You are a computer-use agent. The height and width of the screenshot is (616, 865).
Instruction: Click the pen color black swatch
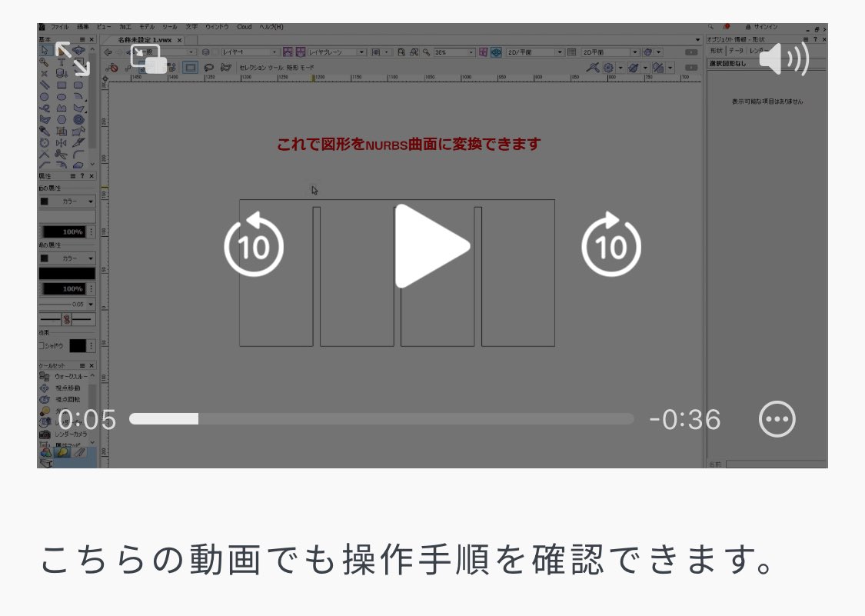pos(67,273)
